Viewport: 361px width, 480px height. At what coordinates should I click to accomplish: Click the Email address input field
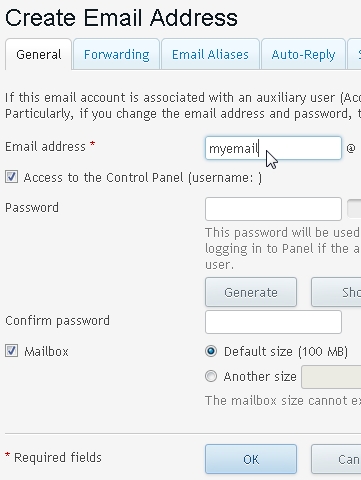click(273, 148)
